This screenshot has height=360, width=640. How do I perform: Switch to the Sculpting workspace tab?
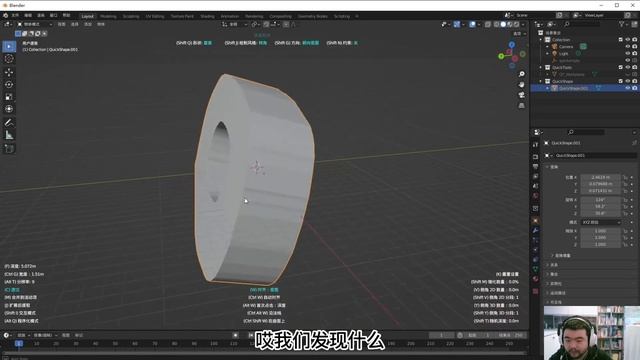click(131, 16)
